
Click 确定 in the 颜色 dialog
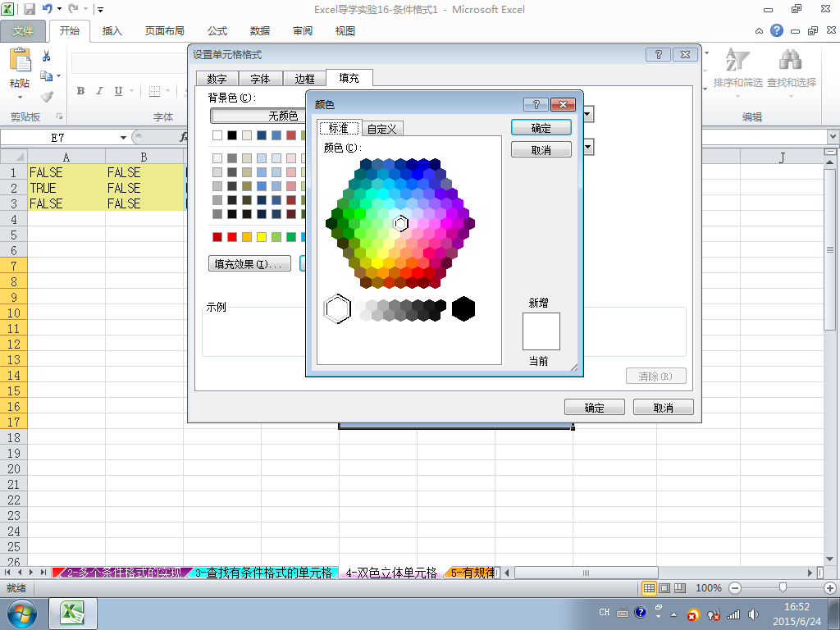(x=541, y=128)
